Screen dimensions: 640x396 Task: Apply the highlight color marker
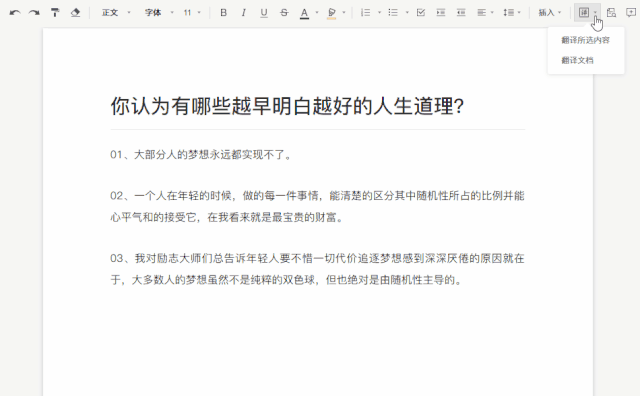(x=331, y=13)
